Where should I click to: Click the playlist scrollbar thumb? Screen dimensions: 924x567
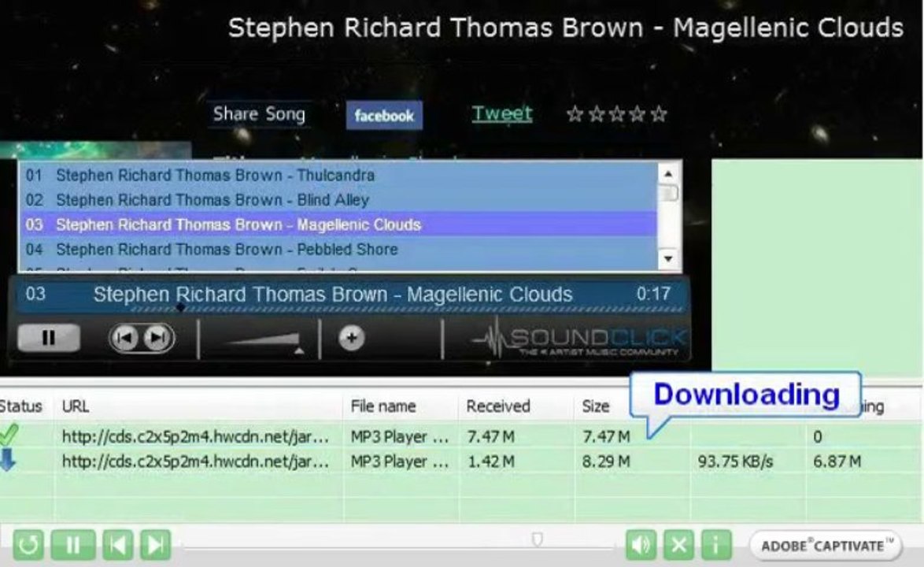[x=669, y=193]
